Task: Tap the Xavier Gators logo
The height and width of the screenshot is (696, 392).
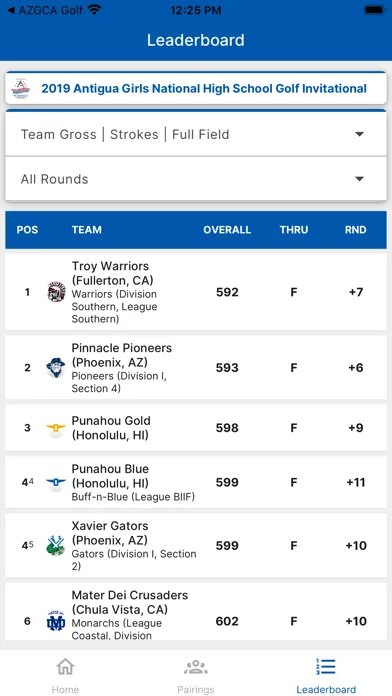Action: click(x=55, y=546)
